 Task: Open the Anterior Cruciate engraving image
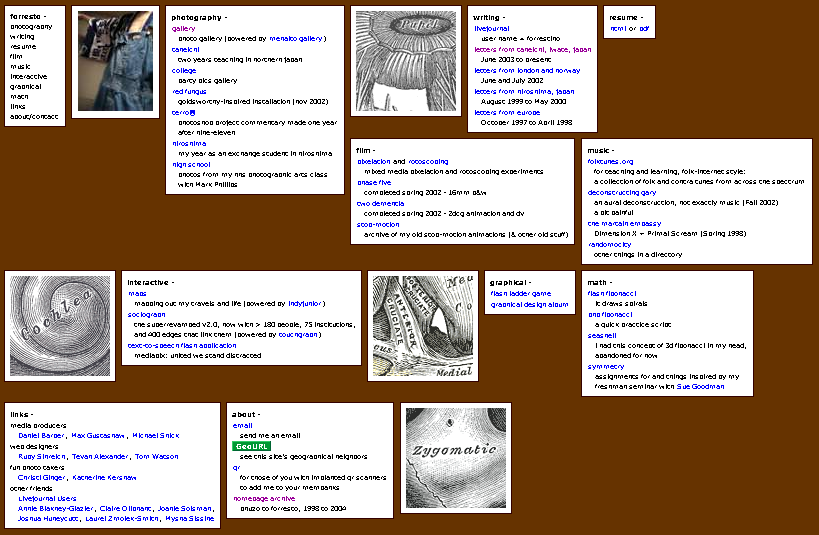[x=423, y=326]
